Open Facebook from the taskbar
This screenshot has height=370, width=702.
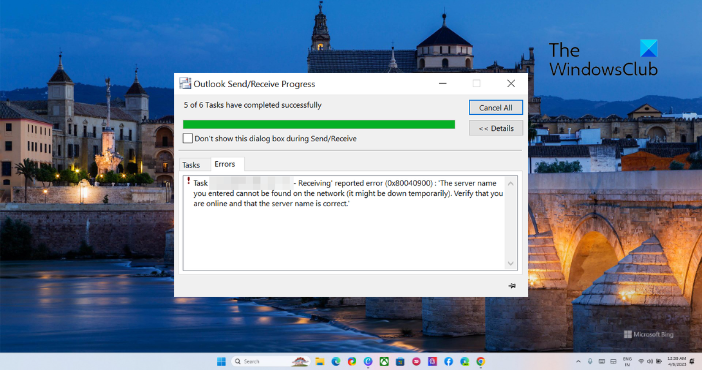[448, 361]
